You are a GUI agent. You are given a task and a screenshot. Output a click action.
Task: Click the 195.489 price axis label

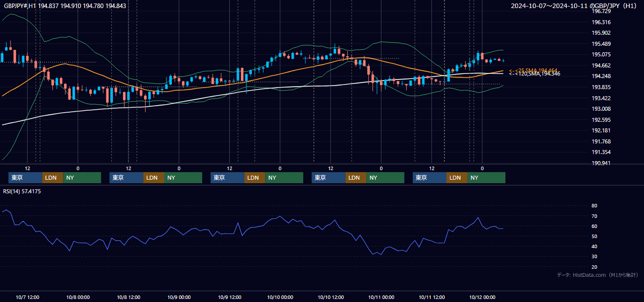coord(601,44)
